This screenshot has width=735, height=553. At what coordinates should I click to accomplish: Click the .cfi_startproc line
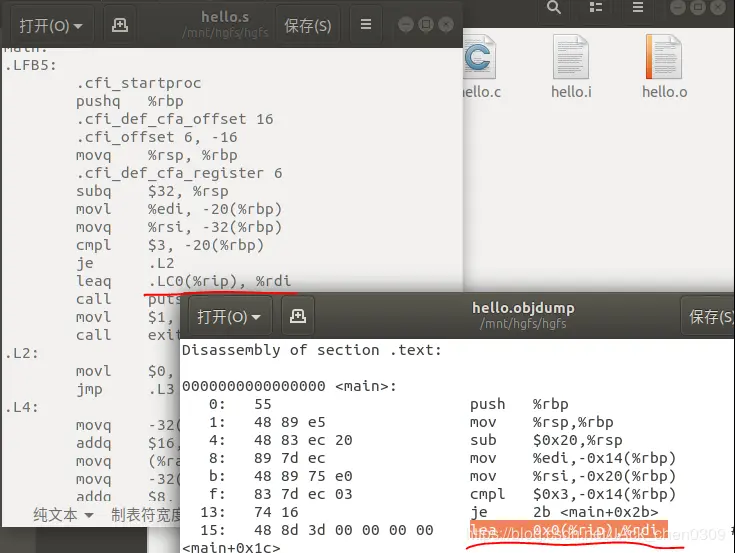coord(139,83)
